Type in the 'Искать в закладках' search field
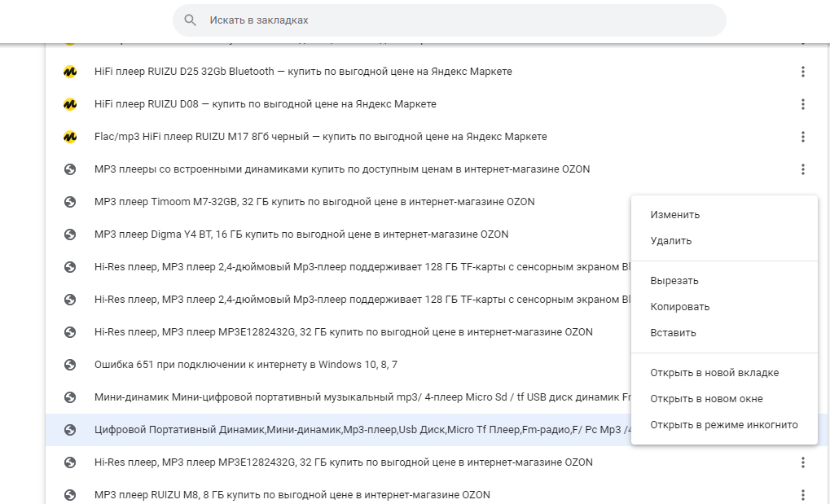The width and height of the screenshot is (830, 504). (456, 20)
